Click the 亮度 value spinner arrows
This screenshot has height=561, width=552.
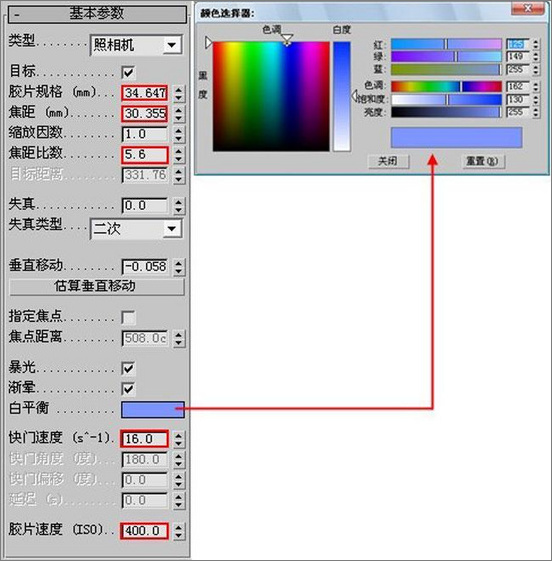pos(536,112)
